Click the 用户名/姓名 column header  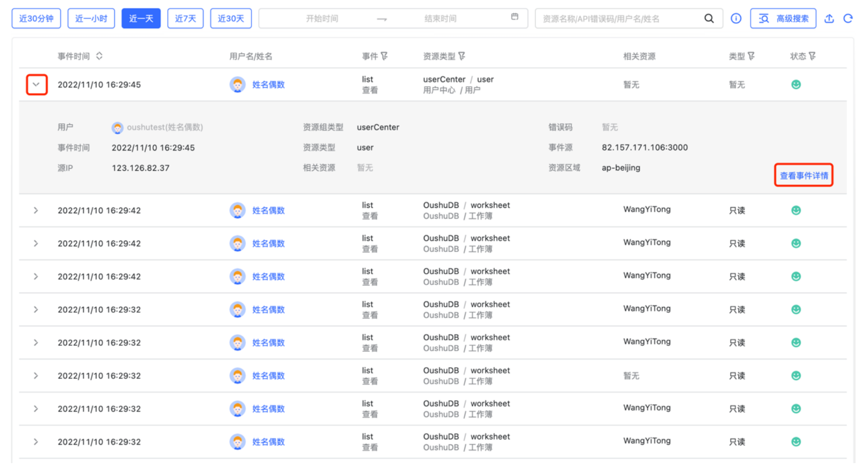[x=251, y=56]
